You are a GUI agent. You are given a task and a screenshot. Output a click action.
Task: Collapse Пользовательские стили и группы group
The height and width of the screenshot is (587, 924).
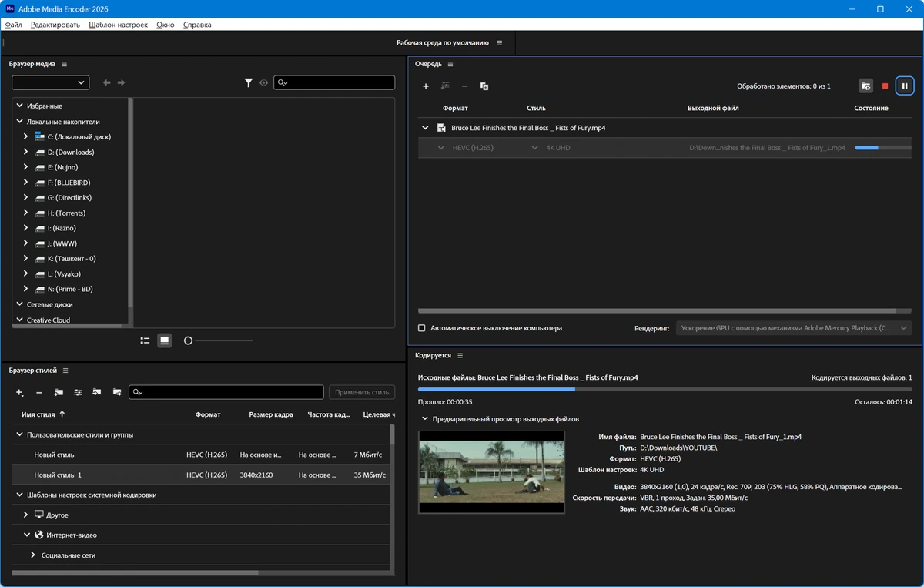click(20, 434)
